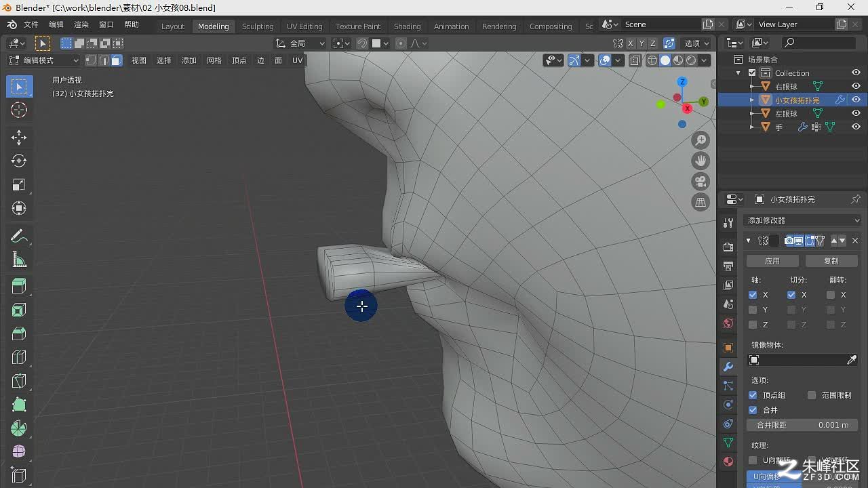The image size is (868, 488).
Task: Enable the axis Z checkbox
Action: (x=753, y=325)
